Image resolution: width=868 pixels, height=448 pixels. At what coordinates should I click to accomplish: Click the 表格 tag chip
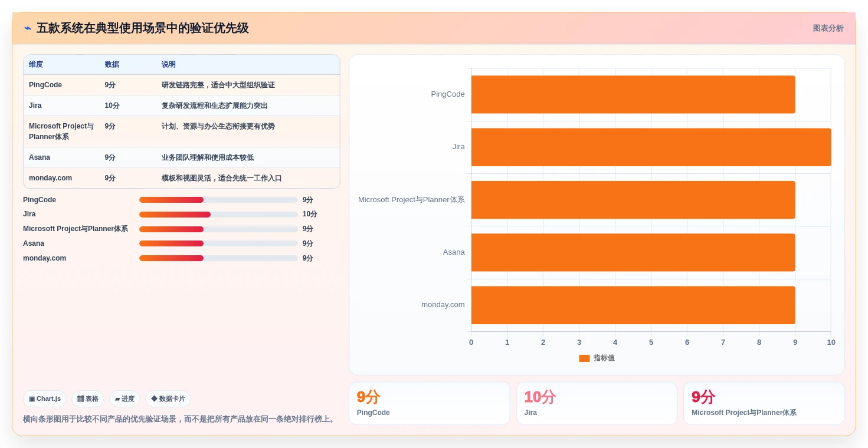pyautogui.click(x=88, y=399)
